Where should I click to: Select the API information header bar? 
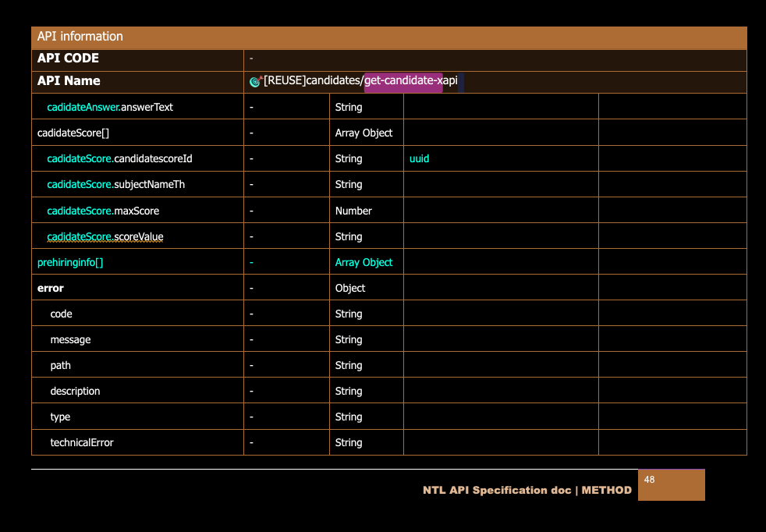[388, 37]
